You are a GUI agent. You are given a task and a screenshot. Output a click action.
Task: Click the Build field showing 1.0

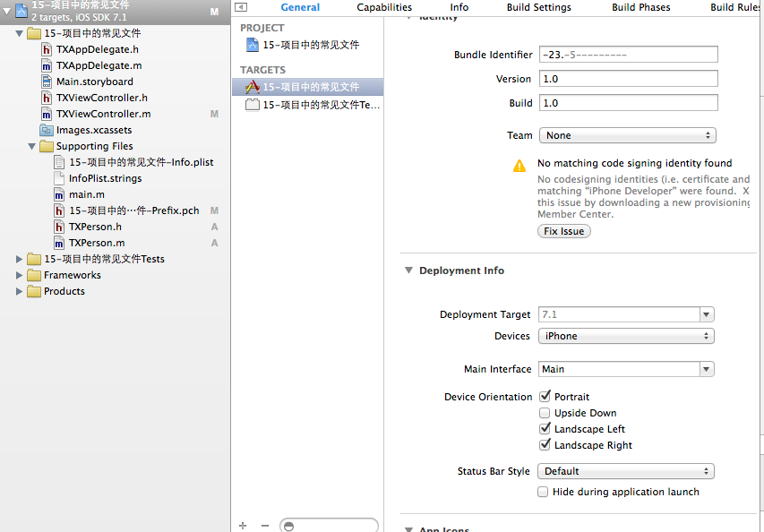click(629, 103)
